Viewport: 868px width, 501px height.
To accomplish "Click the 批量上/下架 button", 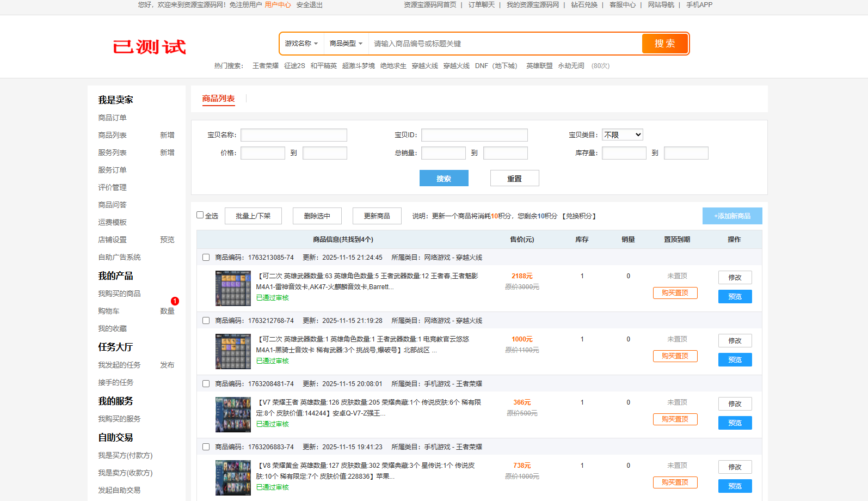I will pos(253,216).
